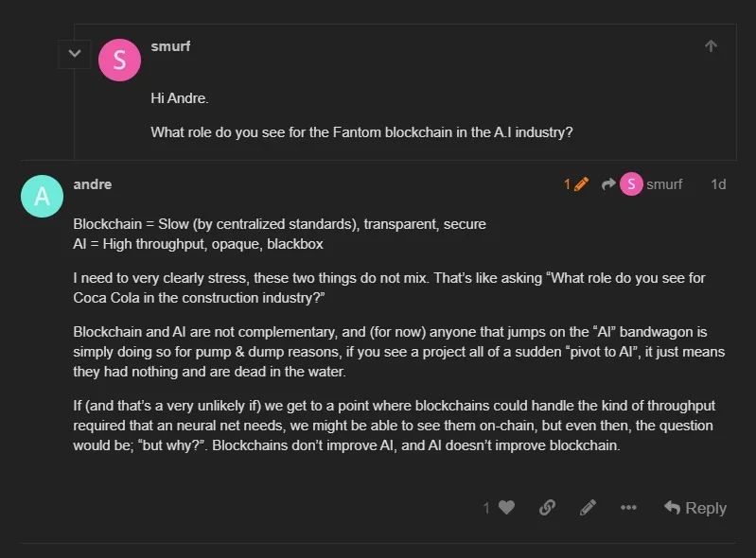Viewport: 756px width, 558px height.
Task: Open smurf's large pink avatar
Action: [x=119, y=61]
